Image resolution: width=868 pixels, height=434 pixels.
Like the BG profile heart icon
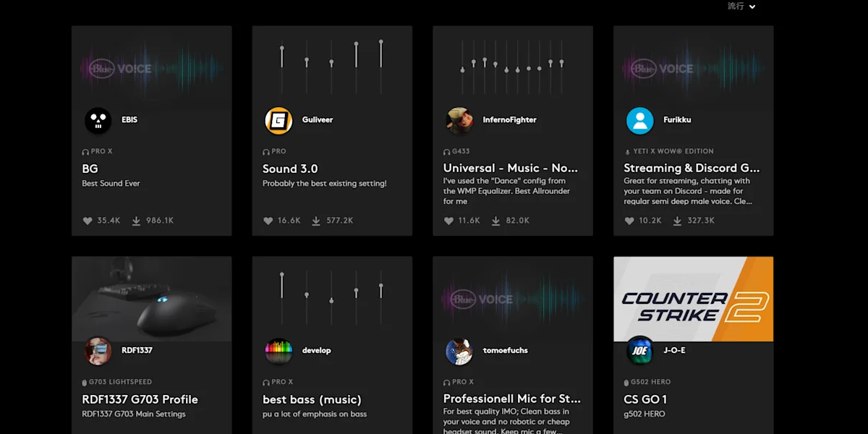(88, 221)
